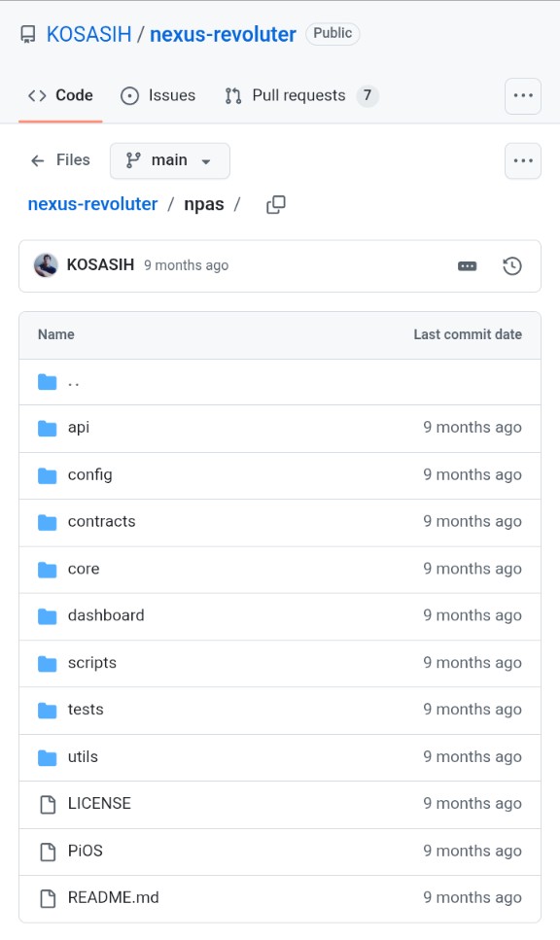Open the KOSASIH owner link
The height and width of the screenshot is (940, 560).
(x=88, y=34)
